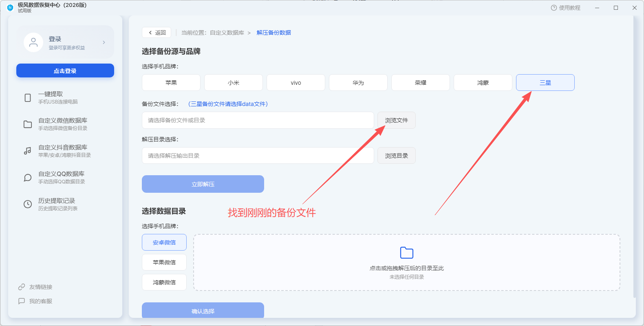The image size is (644, 326).
Task: Select the vivo phone brand
Action: point(296,83)
